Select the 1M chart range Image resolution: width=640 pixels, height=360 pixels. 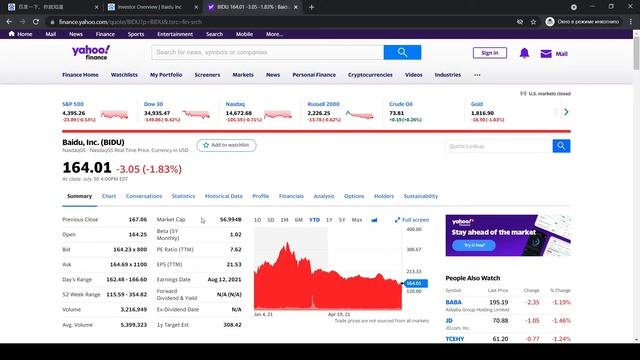284,220
